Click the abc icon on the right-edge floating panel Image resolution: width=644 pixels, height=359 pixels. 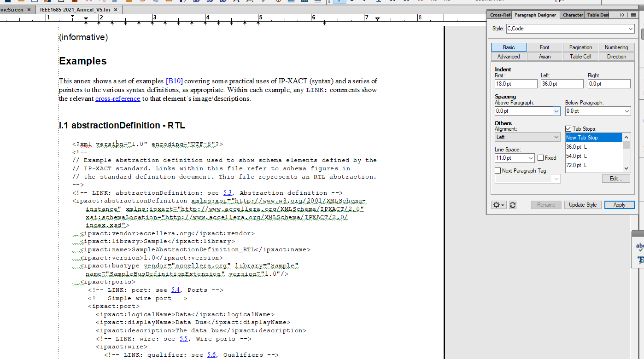click(639, 247)
